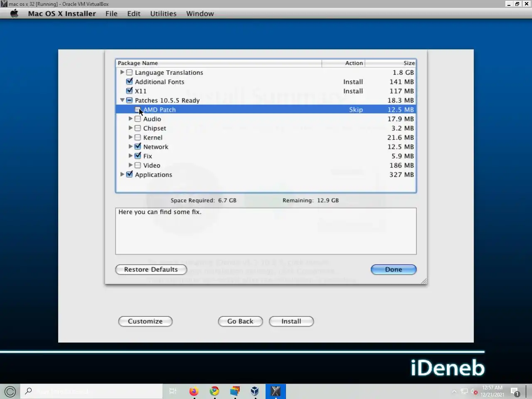This screenshot has height=399, width=532.
Task: Open the Utilities menu
Action: (163, 13)
